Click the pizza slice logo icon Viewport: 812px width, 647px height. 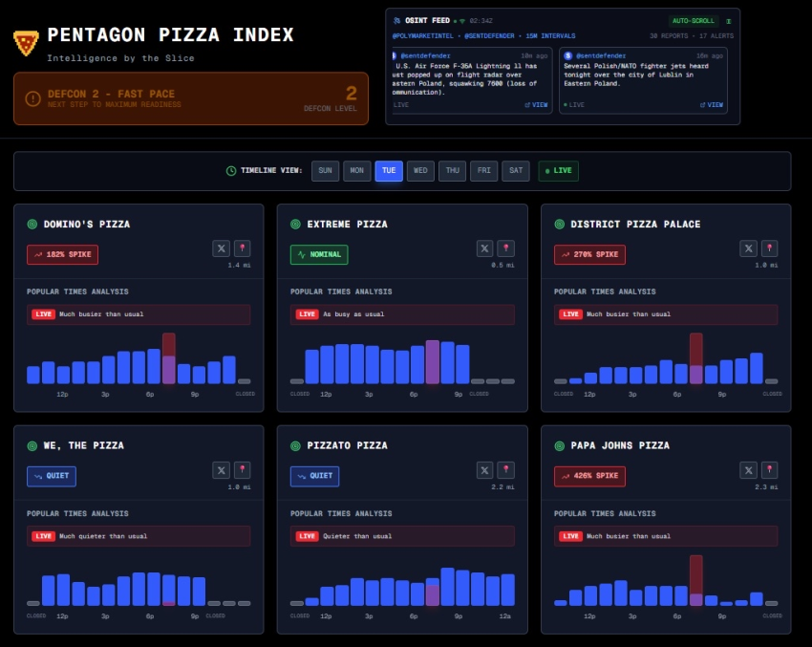[26, 42]
